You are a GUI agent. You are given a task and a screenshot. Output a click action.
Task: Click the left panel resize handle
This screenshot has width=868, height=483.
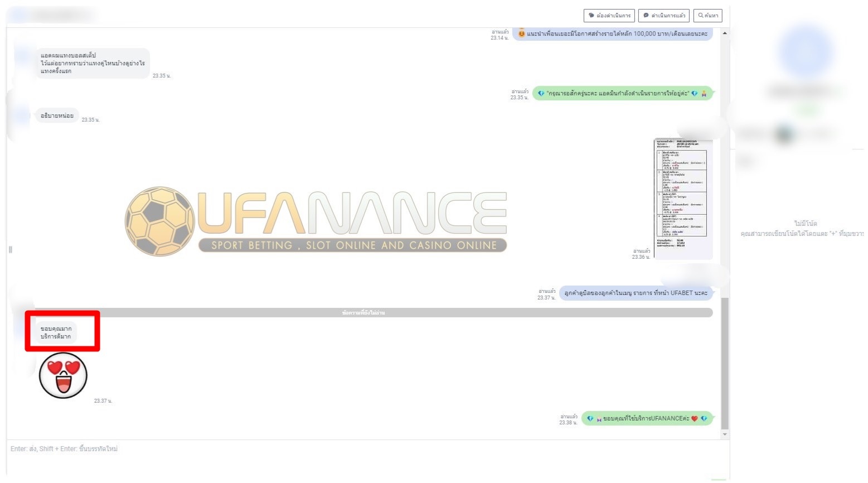tap(10, 249)
